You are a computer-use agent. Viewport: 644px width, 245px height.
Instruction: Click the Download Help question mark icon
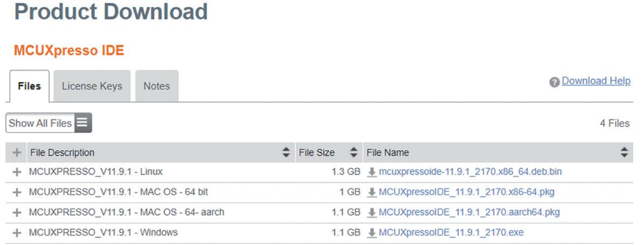(x=554, y=82)
